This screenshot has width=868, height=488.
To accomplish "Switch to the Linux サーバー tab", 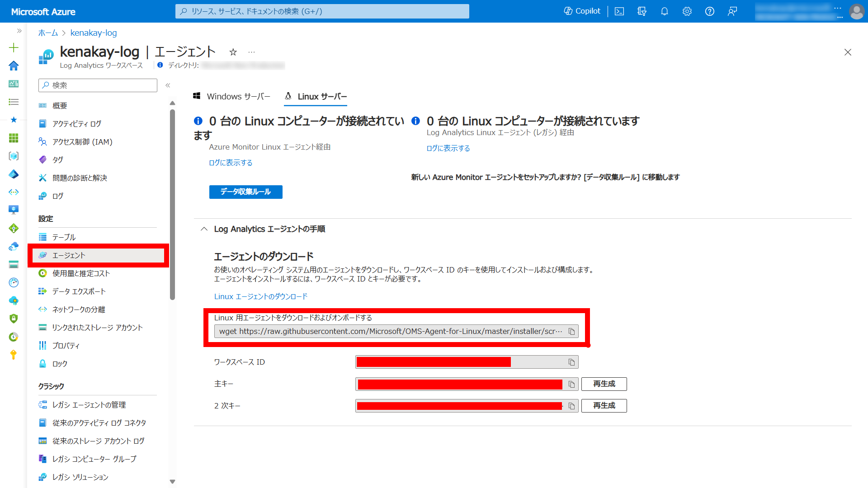I will click(316, 96).
